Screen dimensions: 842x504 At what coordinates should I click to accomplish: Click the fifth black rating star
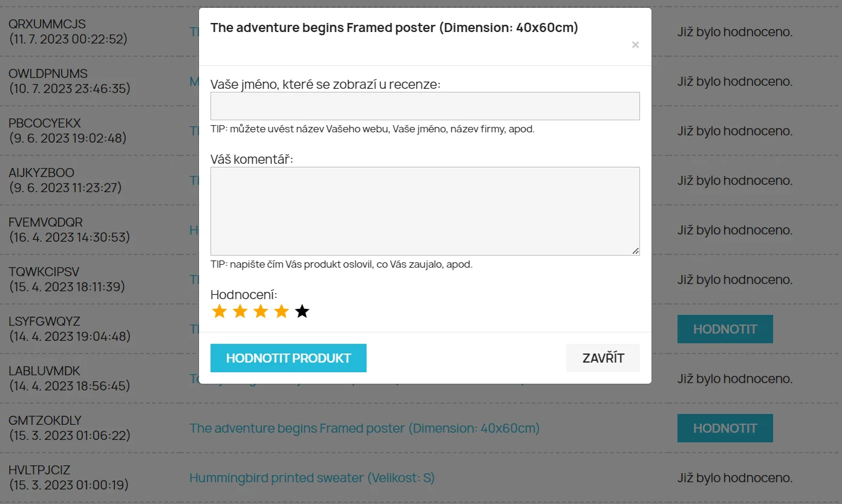point(302,312)
